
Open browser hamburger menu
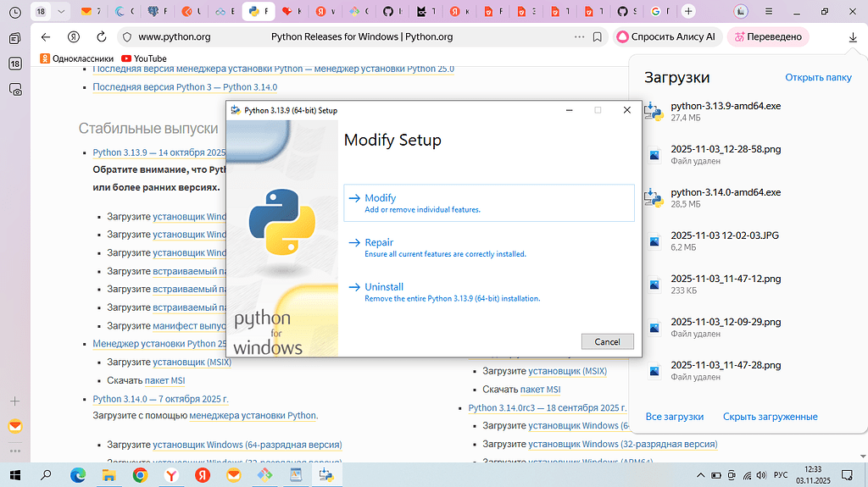[768, 11]
